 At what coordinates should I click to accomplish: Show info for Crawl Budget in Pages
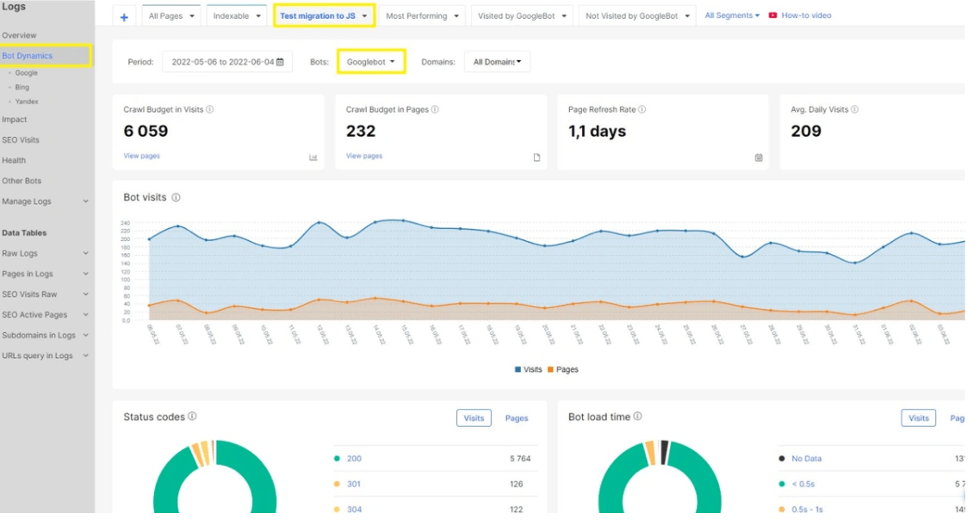[435, 109]
